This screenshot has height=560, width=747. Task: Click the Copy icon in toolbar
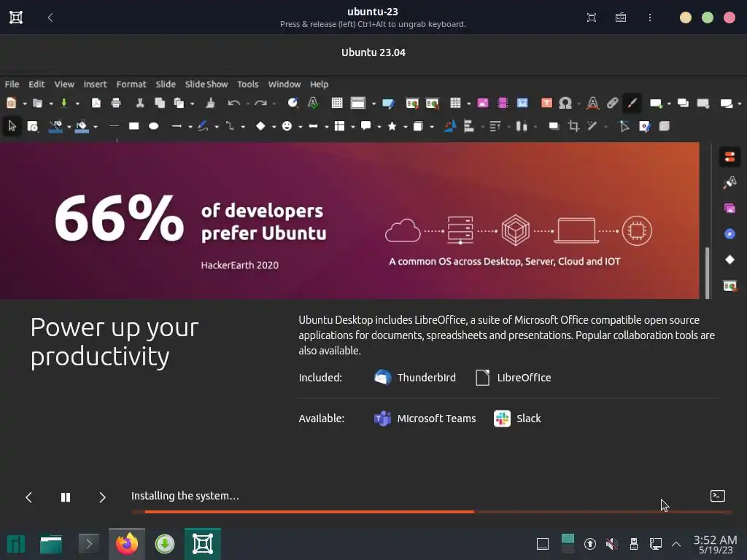coord(160,103)
